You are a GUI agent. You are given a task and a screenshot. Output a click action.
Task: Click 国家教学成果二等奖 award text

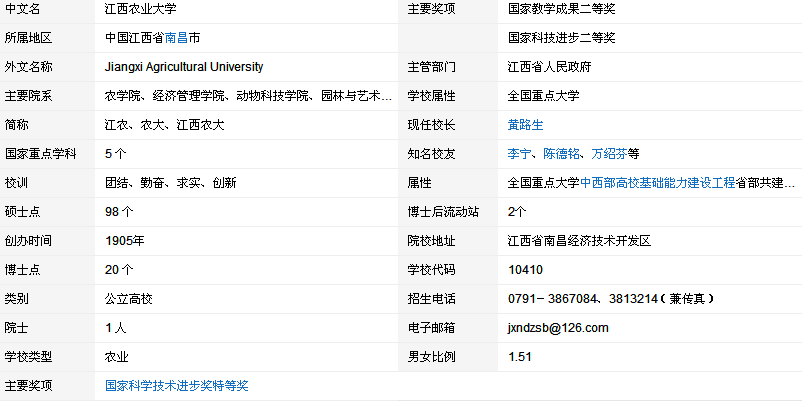[561, 9]
